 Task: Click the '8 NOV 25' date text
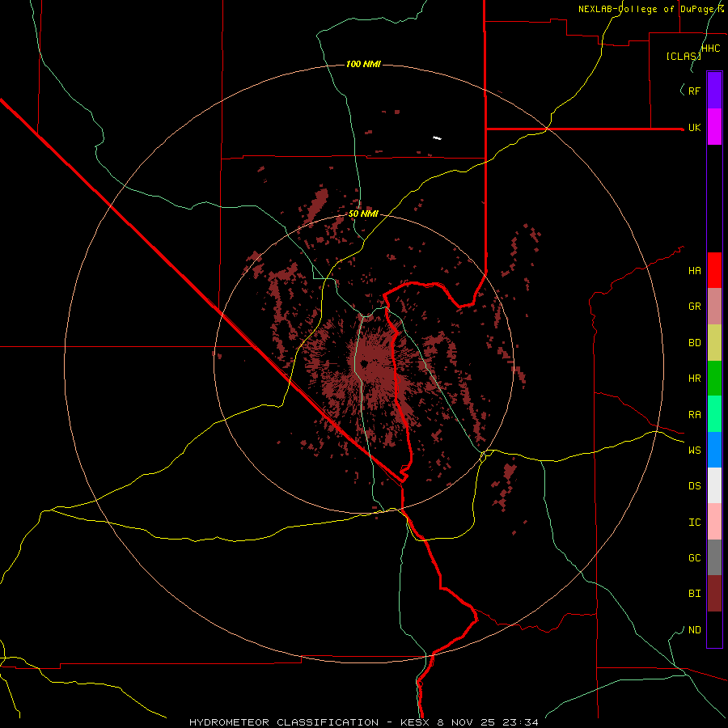click(468, 722)
